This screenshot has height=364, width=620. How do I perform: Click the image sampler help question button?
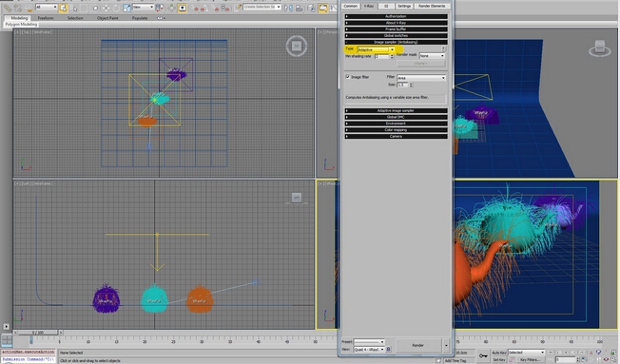(x=444, y=48)
